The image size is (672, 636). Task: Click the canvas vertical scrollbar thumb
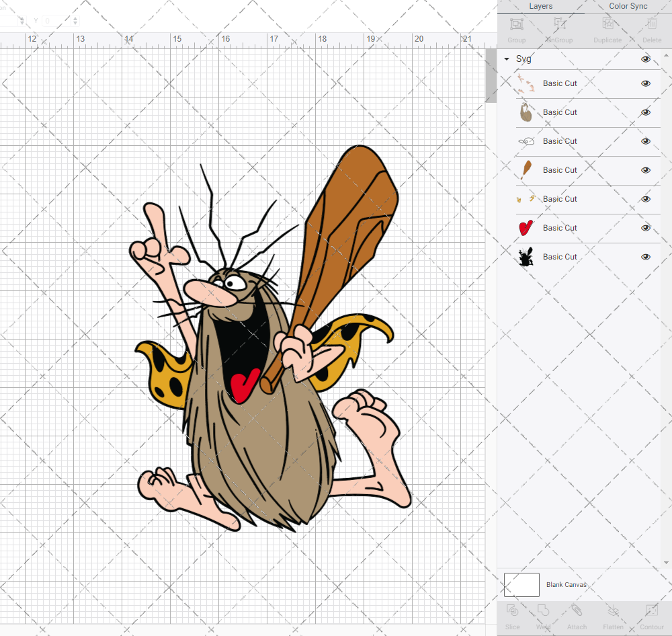point(491,76)
